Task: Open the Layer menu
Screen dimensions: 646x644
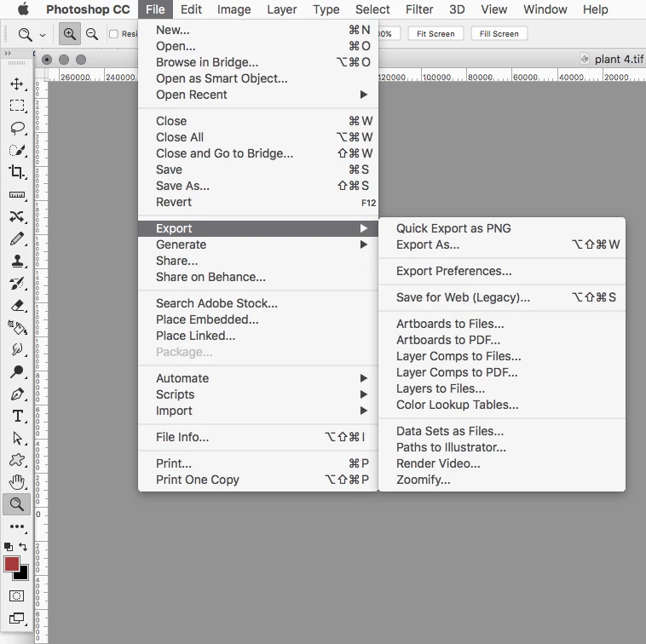Action: click(282, 9)
